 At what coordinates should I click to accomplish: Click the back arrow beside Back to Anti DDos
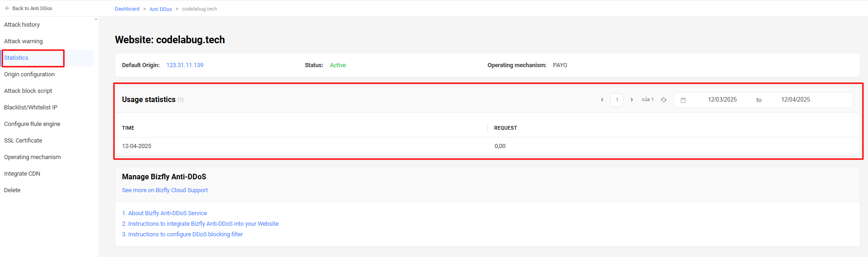pos(7,8)
